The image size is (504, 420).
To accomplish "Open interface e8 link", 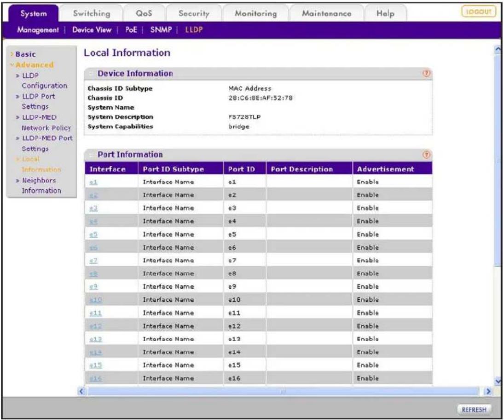I will 93,274.
